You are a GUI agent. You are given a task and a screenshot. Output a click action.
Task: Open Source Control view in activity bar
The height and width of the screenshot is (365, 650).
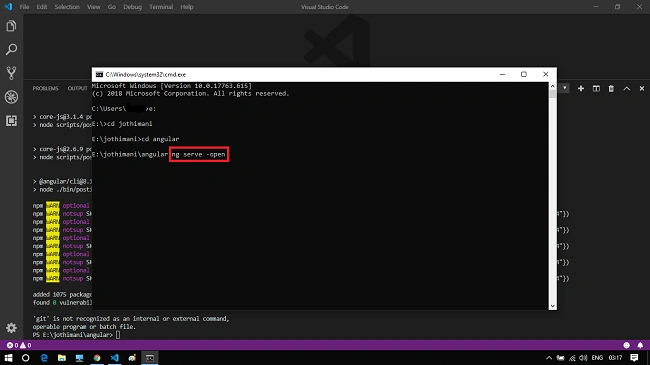click(11, 73)
